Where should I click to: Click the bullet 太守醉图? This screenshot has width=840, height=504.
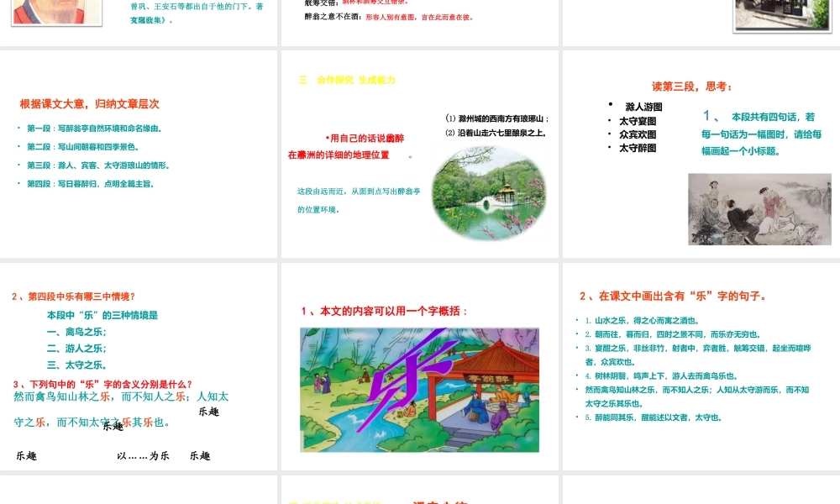(638, 149)
